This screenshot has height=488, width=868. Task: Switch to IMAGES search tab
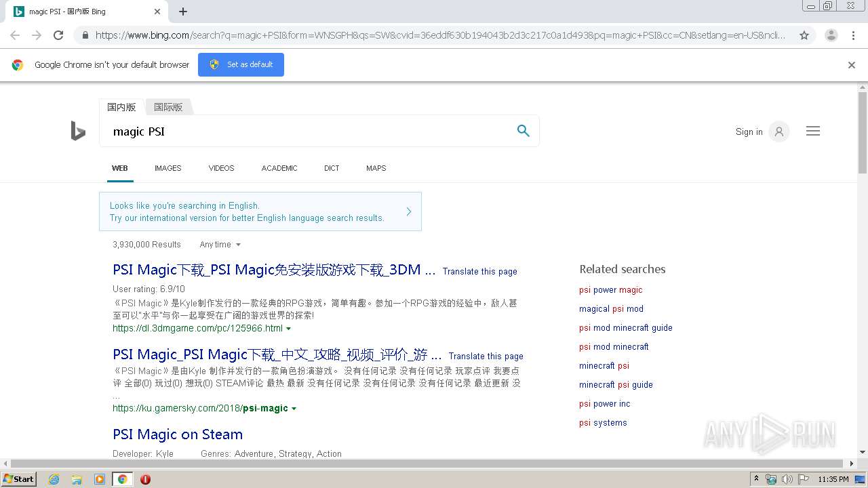tap(167, 168)
